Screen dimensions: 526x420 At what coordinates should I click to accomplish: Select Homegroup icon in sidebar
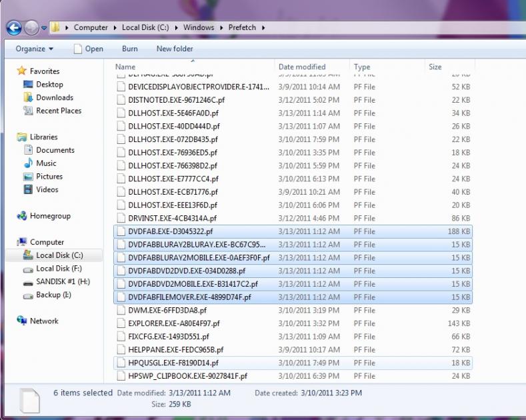click(x=22, y=216)
